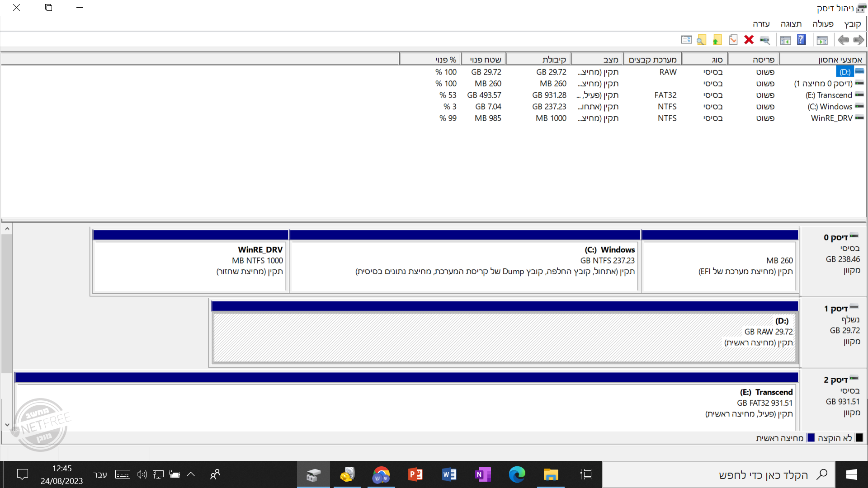
Task: Select the (E:) Transcend volume row
Action: click(828, 95)
